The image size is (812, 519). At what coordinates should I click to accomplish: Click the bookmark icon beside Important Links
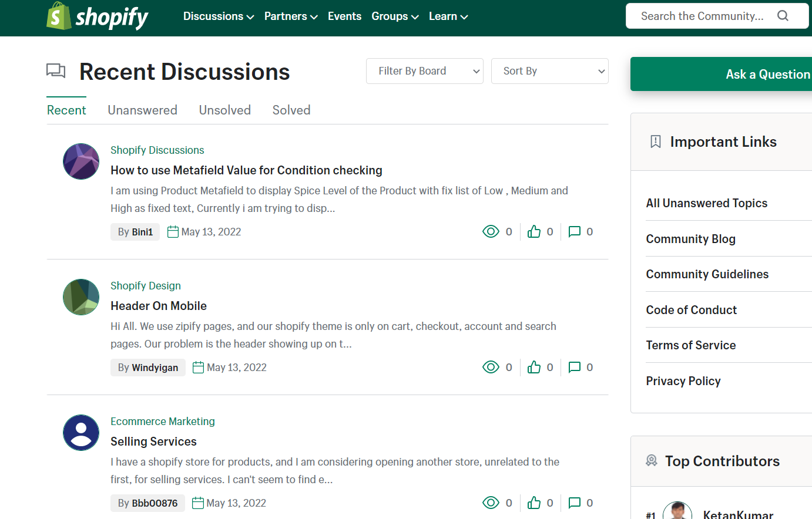coord(656,141)
